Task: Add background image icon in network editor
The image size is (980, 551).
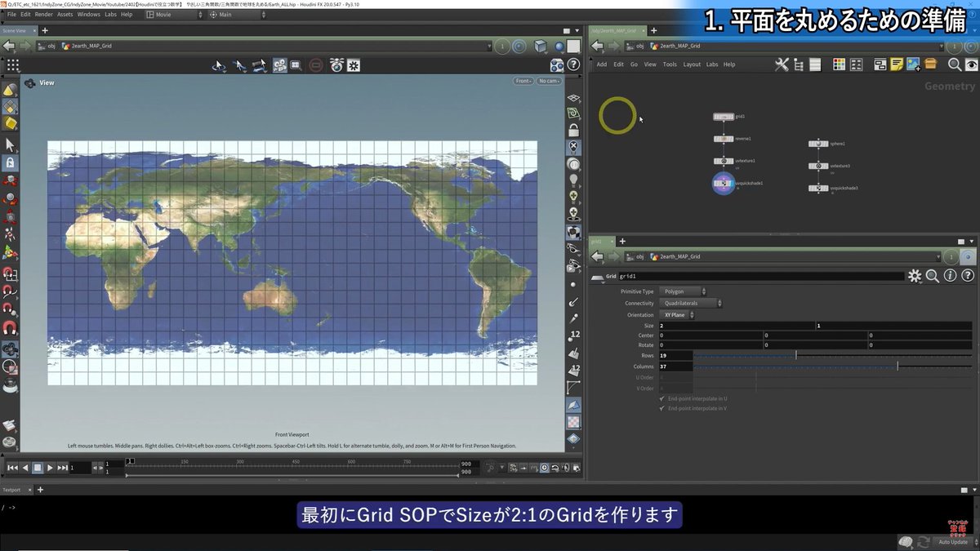Action: coord(913,64)
